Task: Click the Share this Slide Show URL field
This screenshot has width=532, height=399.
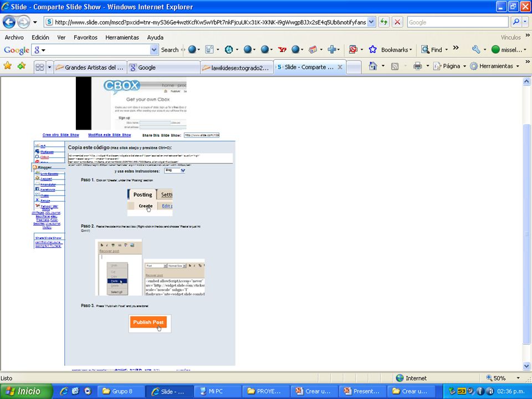Action: pos(202,135)
